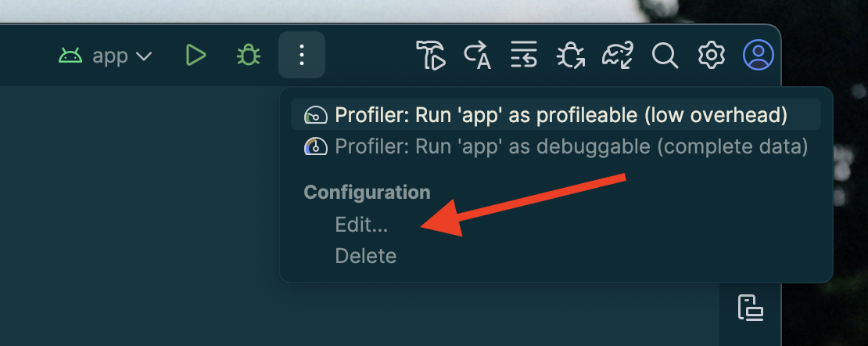868x346 pixels.
Task: Click the blue user account avatar
Action: click(x=758, y=56)
